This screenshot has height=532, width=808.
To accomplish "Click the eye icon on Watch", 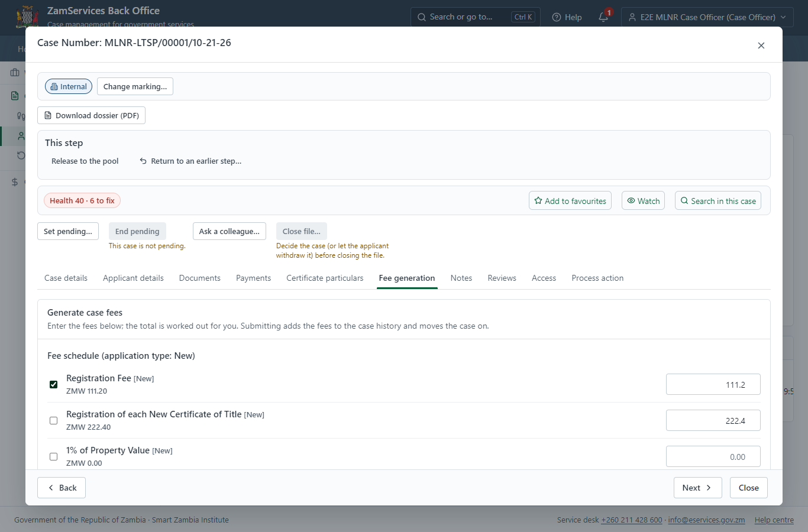I will (x=631, y=200).
